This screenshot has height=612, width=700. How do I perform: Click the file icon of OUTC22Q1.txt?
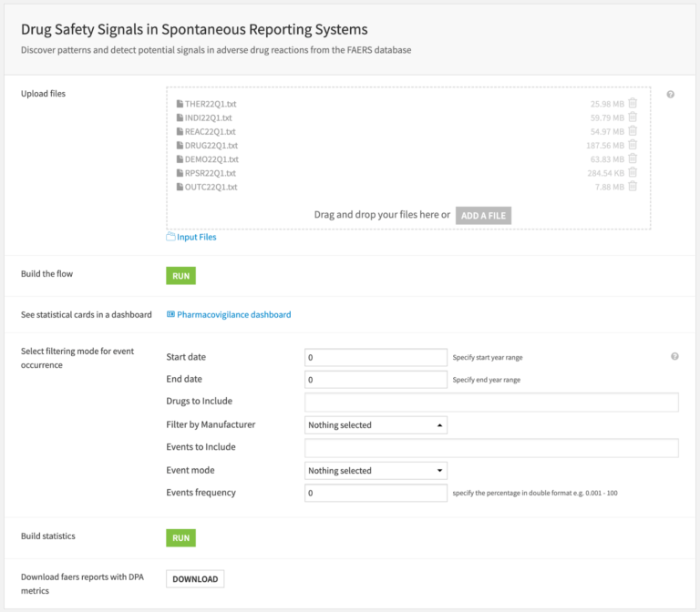[x=180, y=187]
